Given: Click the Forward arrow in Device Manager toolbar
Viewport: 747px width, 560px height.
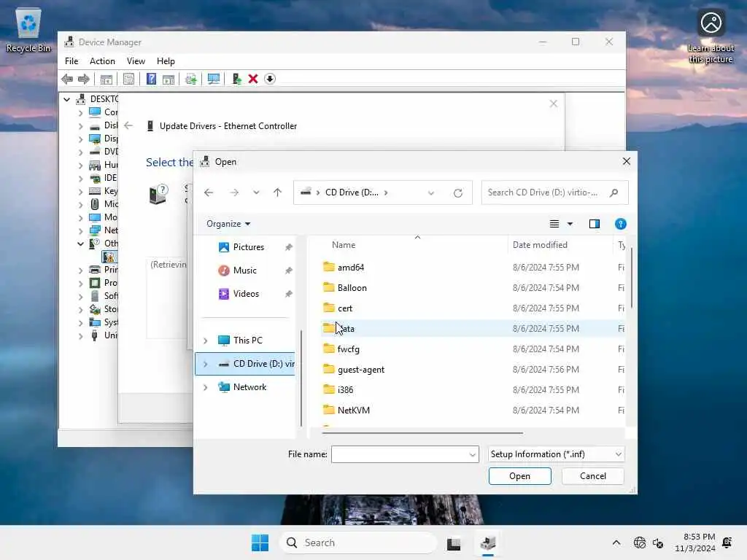Looking at the screenshot, I should 83,79.
